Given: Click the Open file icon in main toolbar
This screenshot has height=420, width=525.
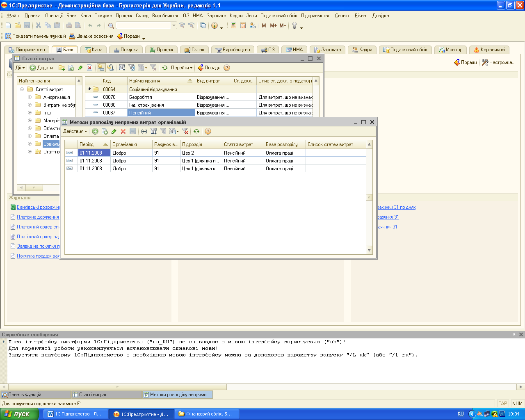Looking at the screenshot, I should point(17,25).
